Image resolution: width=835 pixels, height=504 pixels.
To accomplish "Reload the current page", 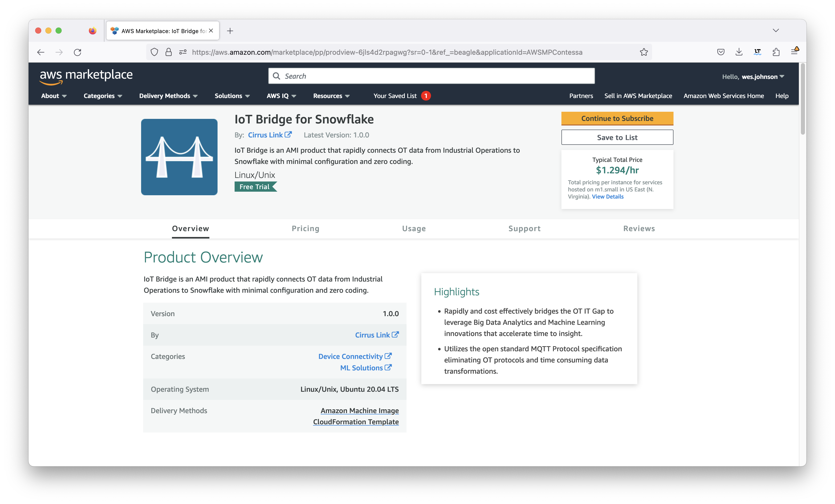I will click(x=78, y=52).
